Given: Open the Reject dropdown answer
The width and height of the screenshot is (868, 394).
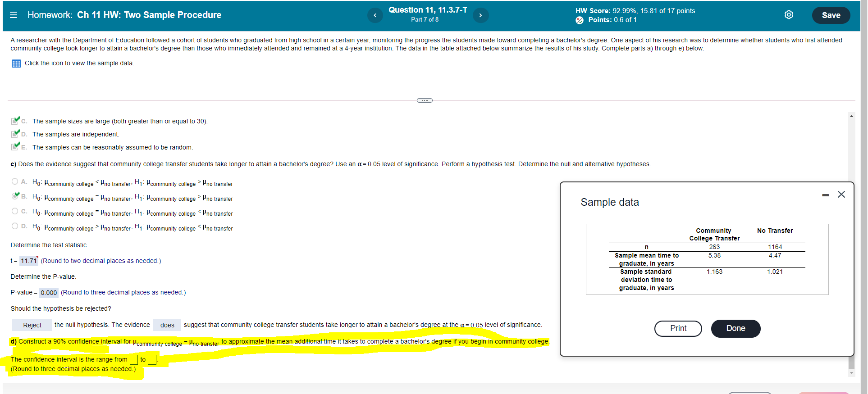Looking at the screenshot, I should (32, 325).
